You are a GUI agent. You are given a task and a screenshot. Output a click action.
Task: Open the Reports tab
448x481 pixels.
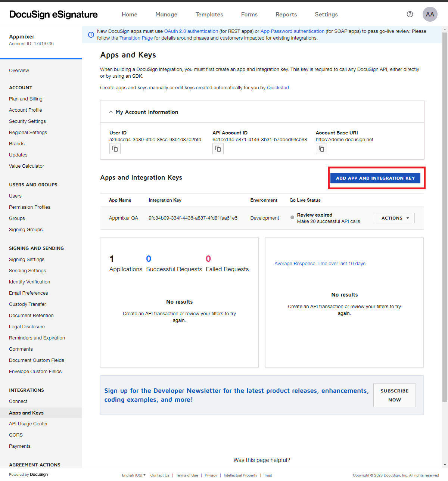(x=286, y=14)
